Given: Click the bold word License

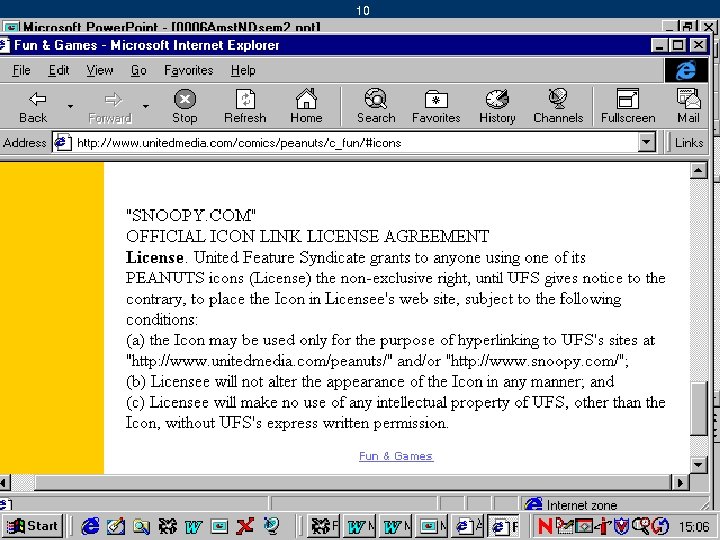Looking at the screenshot, I should coord(155,257).
